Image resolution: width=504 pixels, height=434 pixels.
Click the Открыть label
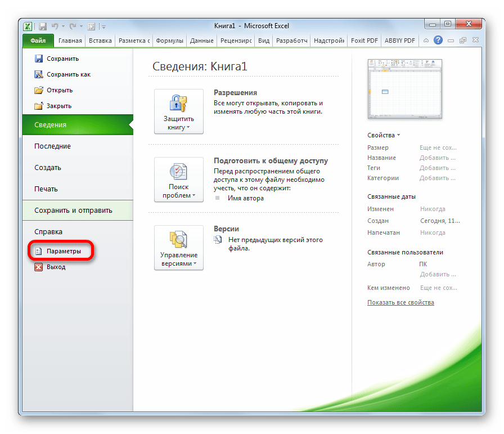(60, 90)
